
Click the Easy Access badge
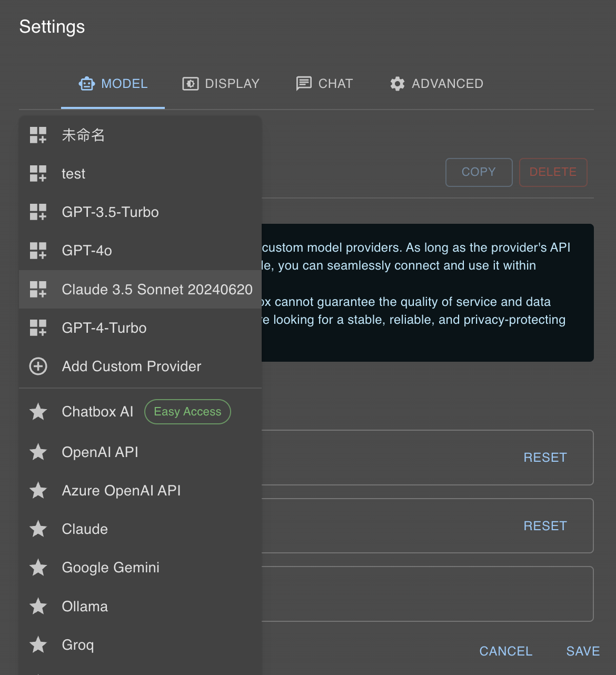[x=187, y=412]
